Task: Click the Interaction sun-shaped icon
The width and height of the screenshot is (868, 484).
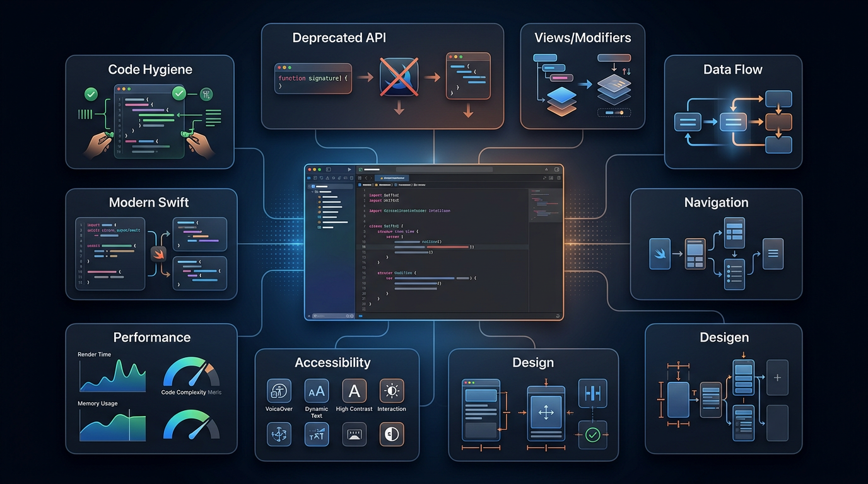Action: point(392,391)
